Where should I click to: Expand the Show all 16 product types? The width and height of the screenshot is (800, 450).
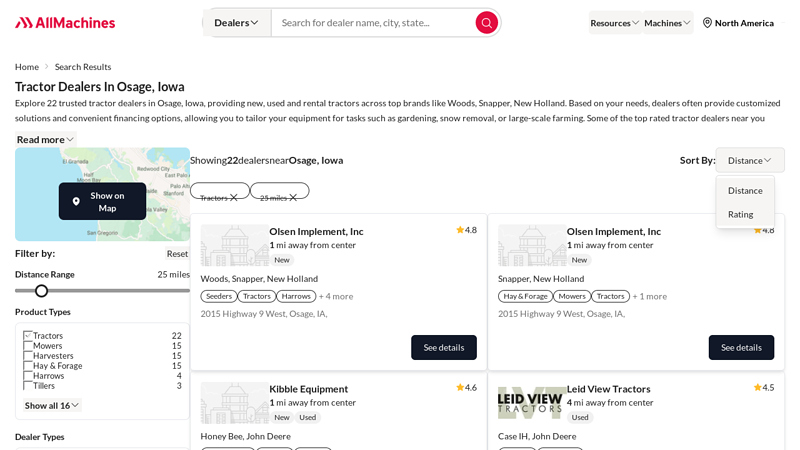click(x=52, y=405)
